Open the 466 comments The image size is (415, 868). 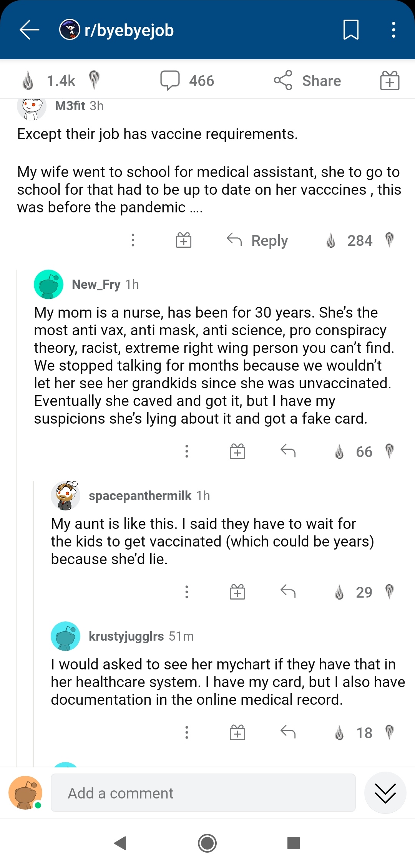(x=187, y=81)
